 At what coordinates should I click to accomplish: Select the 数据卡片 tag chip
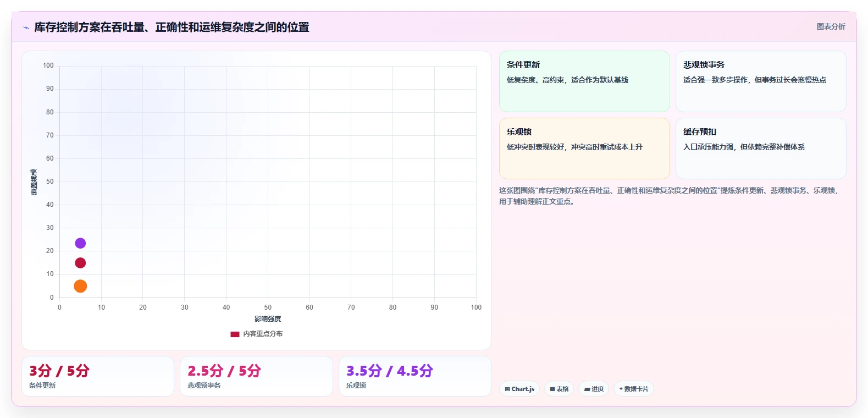click(634, 389)
